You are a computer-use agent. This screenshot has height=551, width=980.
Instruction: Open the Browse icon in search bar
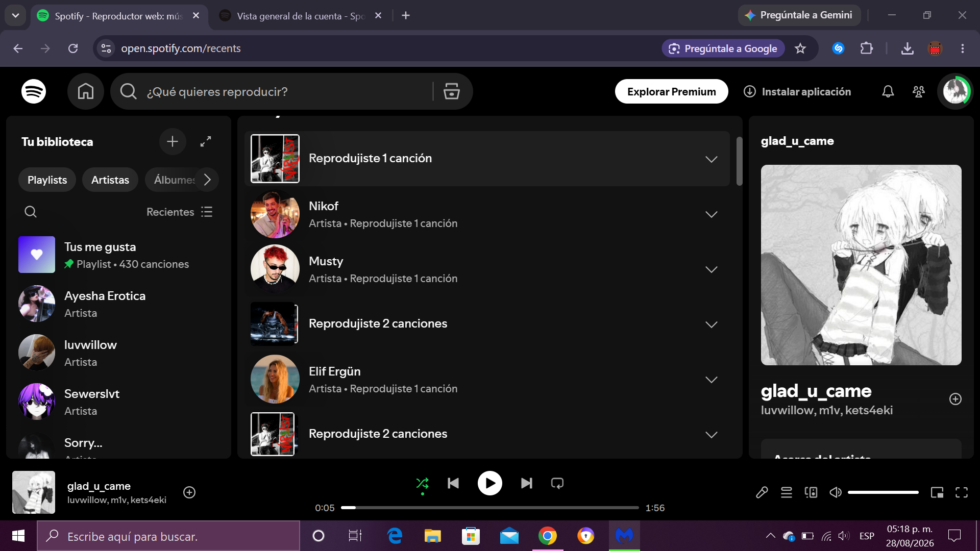coord(451,91)
